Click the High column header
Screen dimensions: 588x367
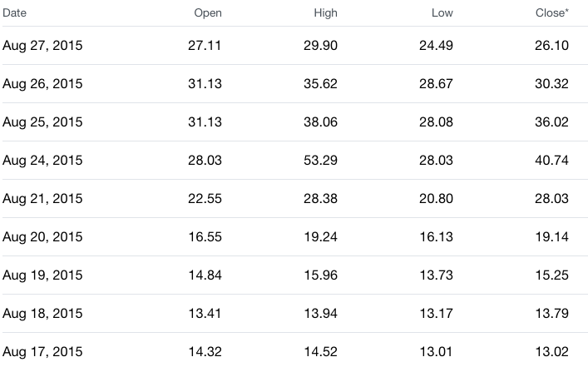click(x=325, y=12)
